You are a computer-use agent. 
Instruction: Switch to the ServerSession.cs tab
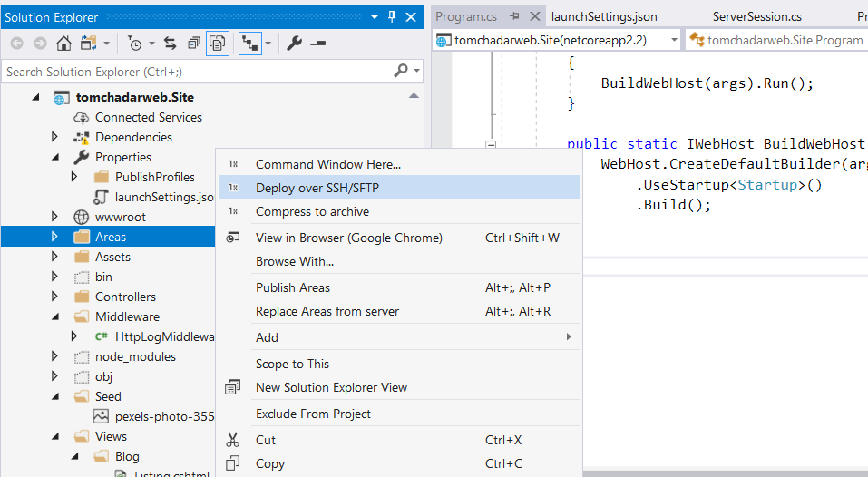(x=756, y=16)
